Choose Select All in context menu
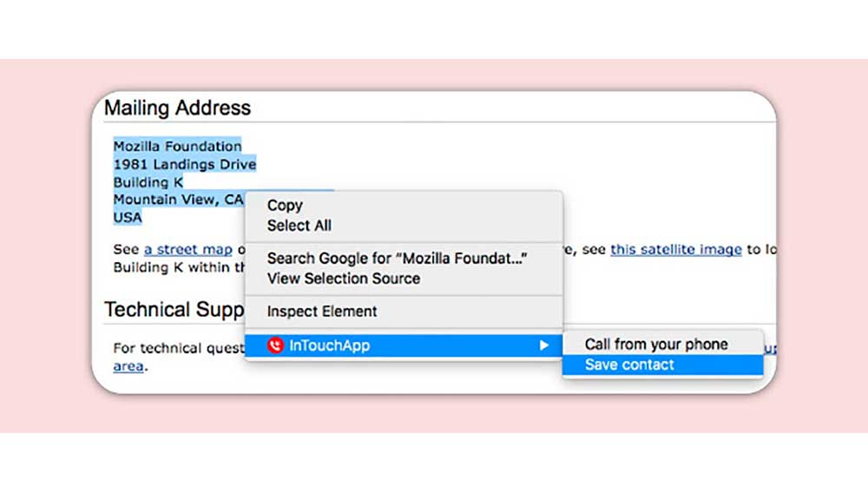This screenshot has width=868, height=492. [299, 226]
